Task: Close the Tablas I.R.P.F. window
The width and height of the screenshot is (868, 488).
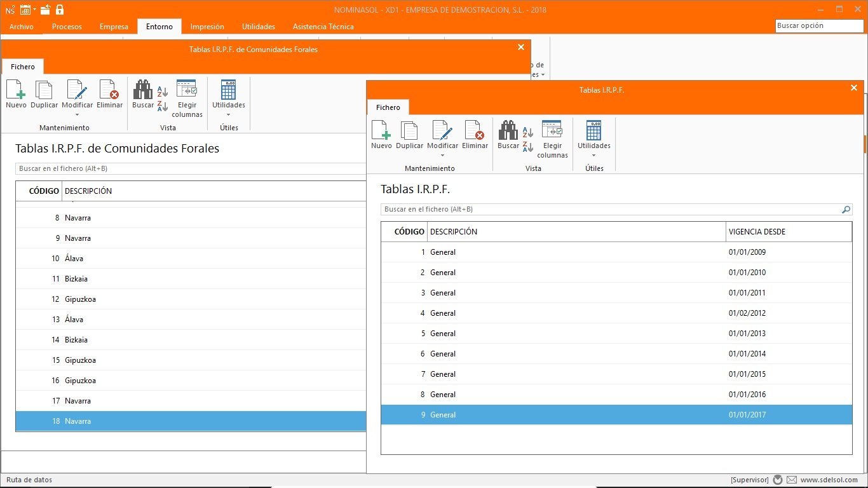Action: click(x=854, y=88)
